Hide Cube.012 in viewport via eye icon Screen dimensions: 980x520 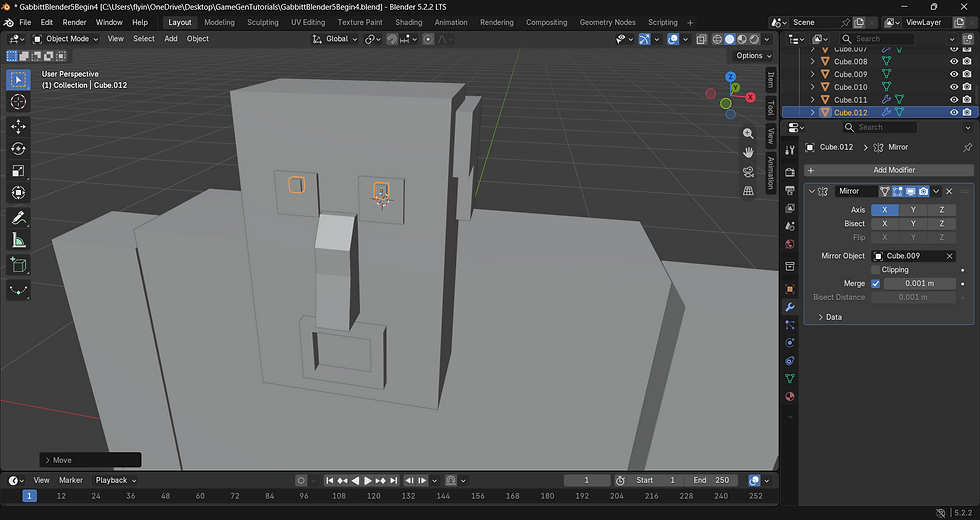coord(954,112)
